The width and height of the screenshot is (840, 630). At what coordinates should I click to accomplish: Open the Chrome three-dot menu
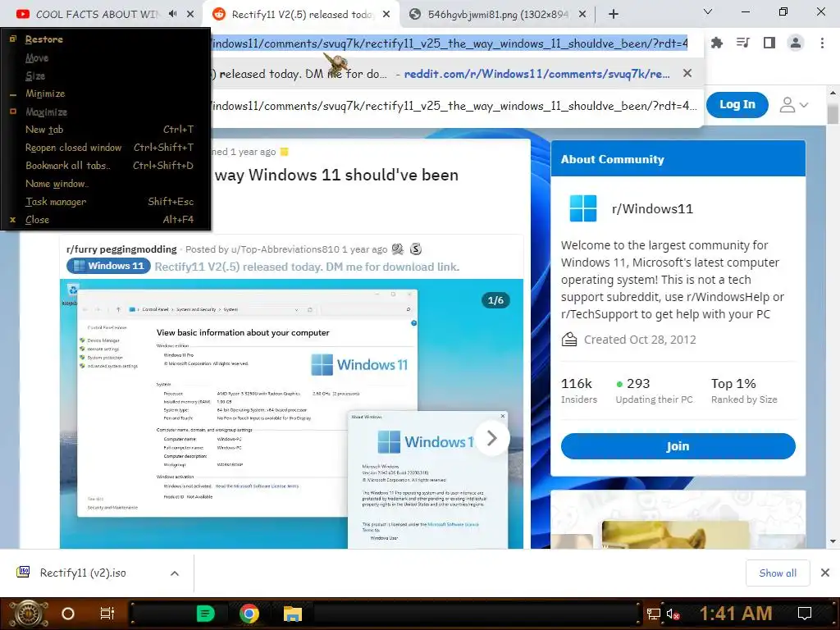coord(822,43)
